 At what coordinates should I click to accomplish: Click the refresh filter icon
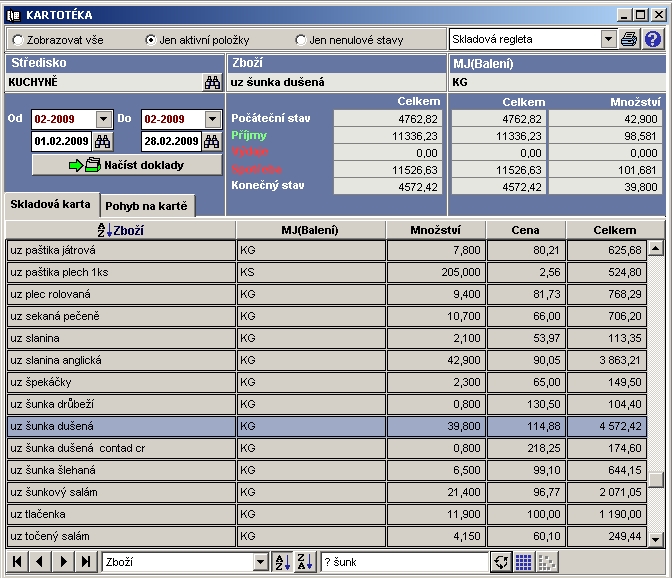point(501,562)
